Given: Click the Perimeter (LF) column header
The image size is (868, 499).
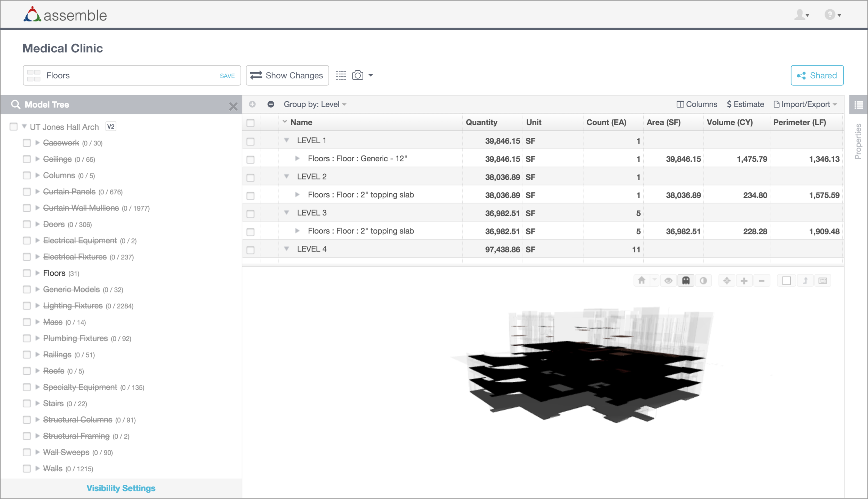Looking at the screenshot, I should pos(806,122).
